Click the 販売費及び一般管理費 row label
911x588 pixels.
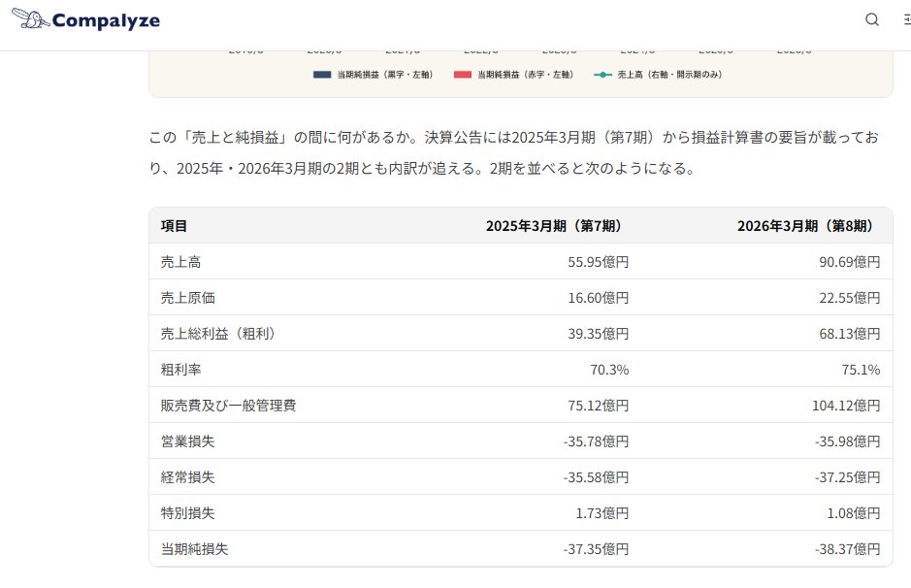click(x=228, y=406)
